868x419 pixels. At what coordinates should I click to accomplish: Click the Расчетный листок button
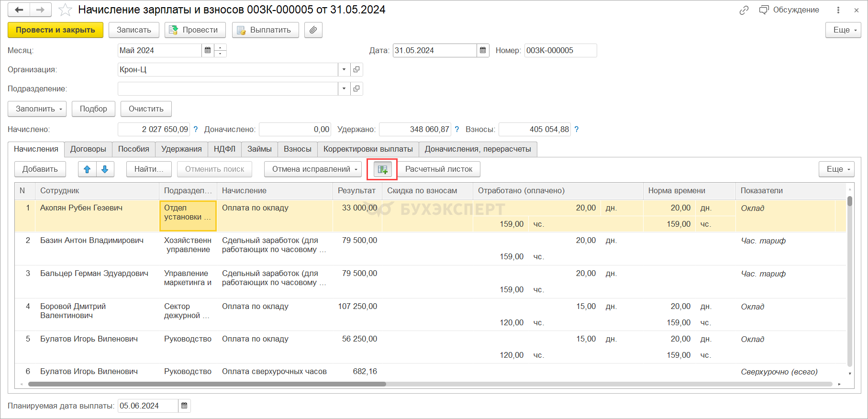point(438,169)
